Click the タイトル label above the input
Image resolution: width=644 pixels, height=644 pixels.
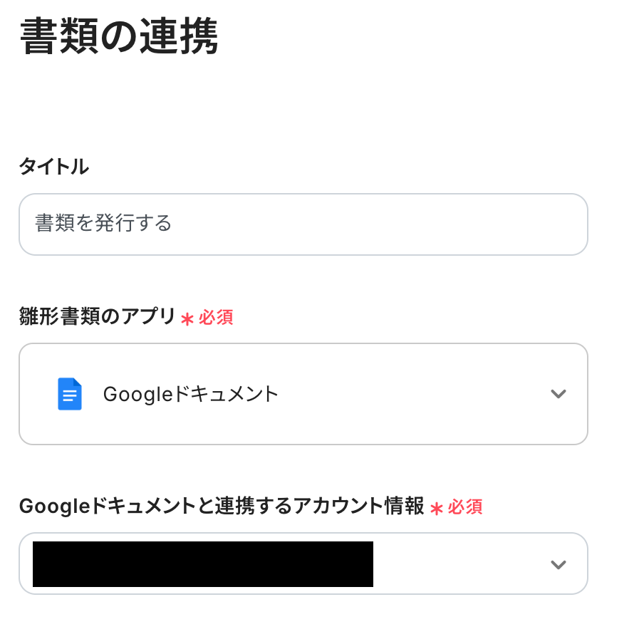coord(53,166)
